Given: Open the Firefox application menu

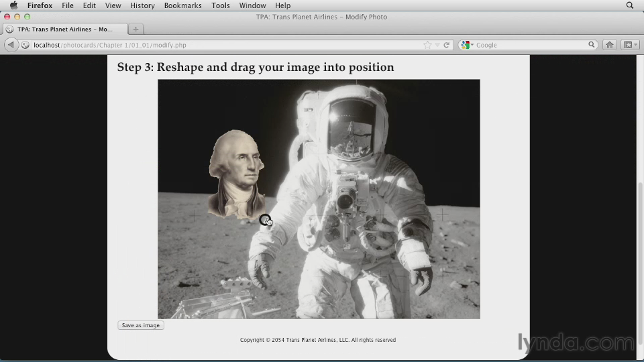Looking at the screenshot, I should click(40, 5).
